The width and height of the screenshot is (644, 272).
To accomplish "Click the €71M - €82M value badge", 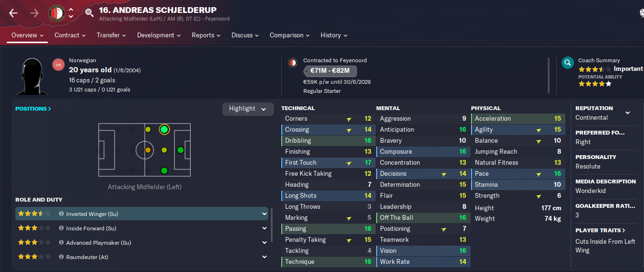I will (x=330, y=71).
